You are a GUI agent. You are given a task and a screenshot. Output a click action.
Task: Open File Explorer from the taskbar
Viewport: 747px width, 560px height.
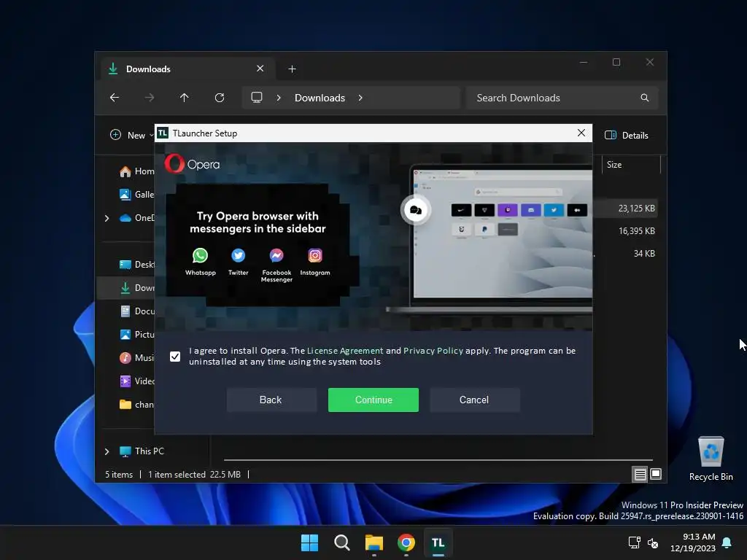(374, 542)
